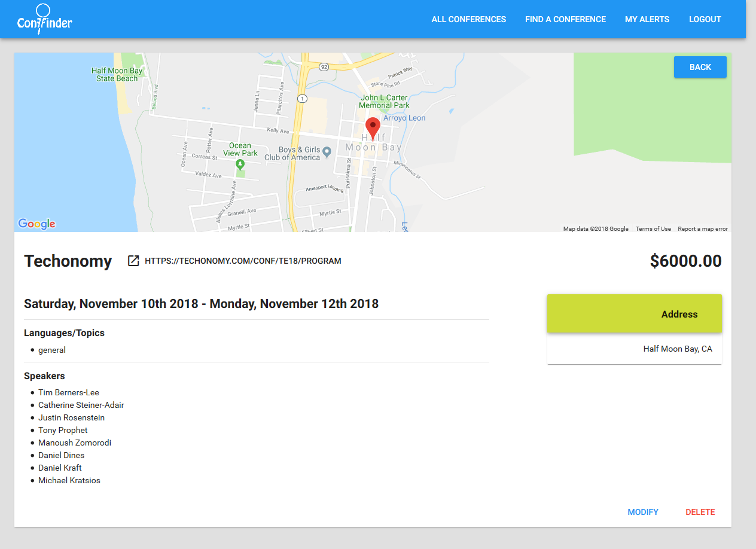This screenshot has width=756, height=549.
Task: Click the Google logo on the map
Action: click(36, 224)
